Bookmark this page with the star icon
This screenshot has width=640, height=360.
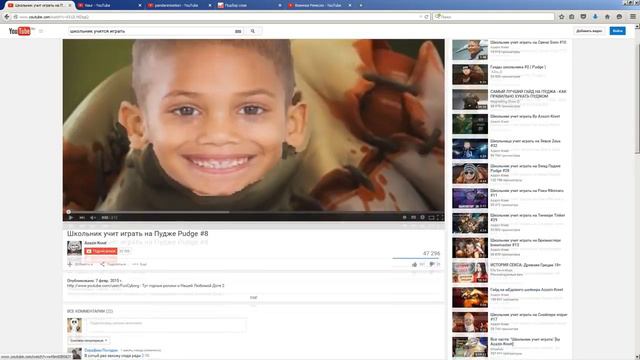562,17
